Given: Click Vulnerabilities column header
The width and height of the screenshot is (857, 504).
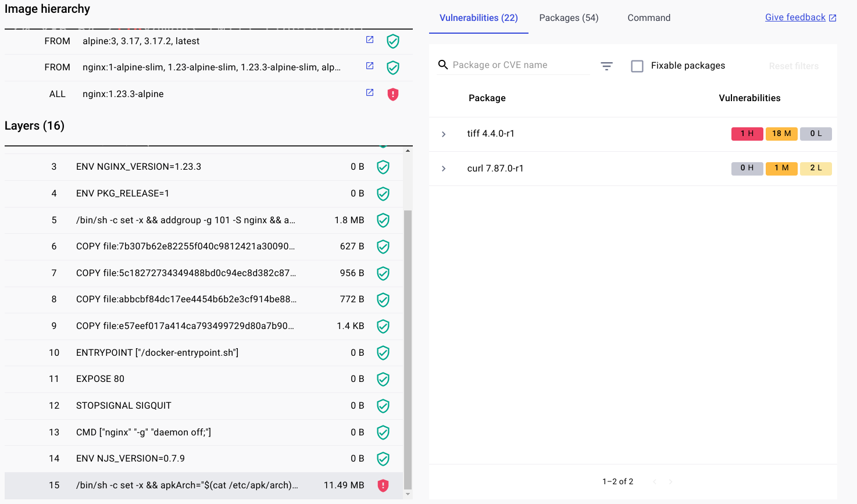Looking at the screenshot, I should [749, 98].
